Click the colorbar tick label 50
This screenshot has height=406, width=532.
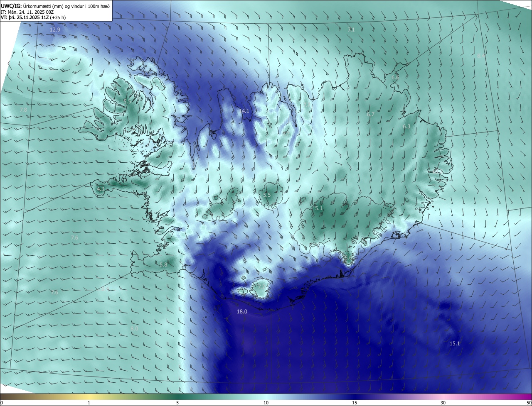pos(529,403)
